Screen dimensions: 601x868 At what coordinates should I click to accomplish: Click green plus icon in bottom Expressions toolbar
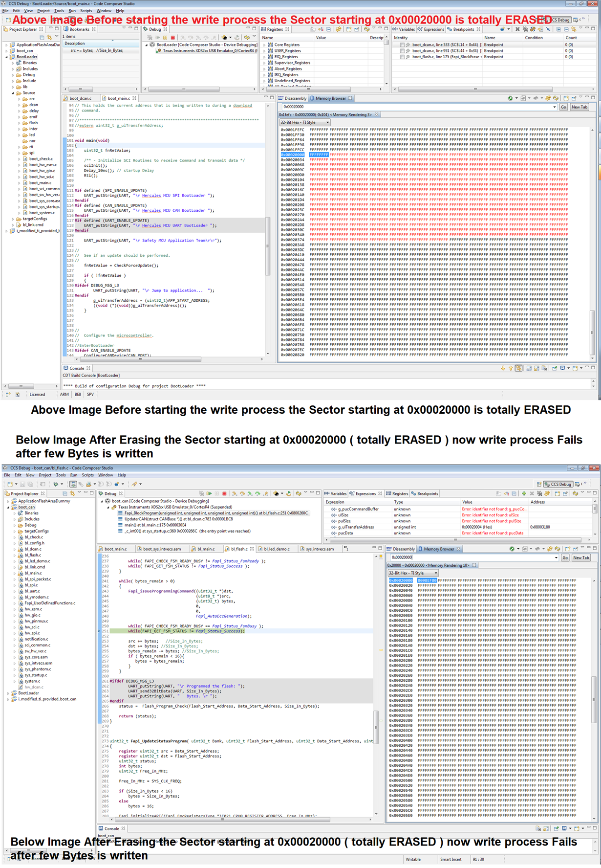524,493
